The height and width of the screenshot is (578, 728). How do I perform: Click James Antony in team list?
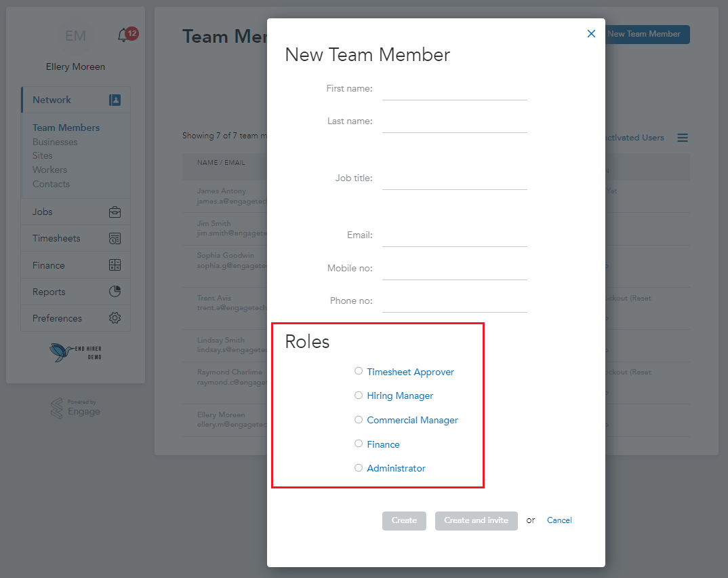[222, 191]
